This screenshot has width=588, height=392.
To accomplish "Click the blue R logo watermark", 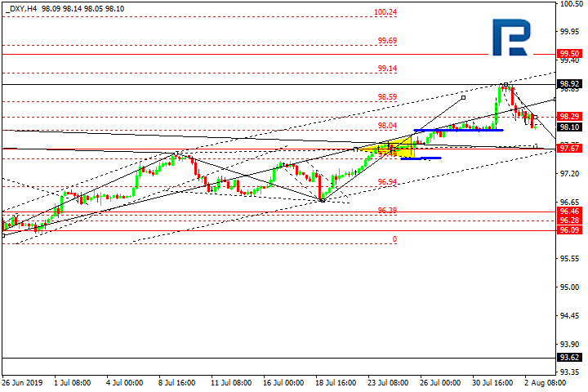I will [x=511, y=38].
